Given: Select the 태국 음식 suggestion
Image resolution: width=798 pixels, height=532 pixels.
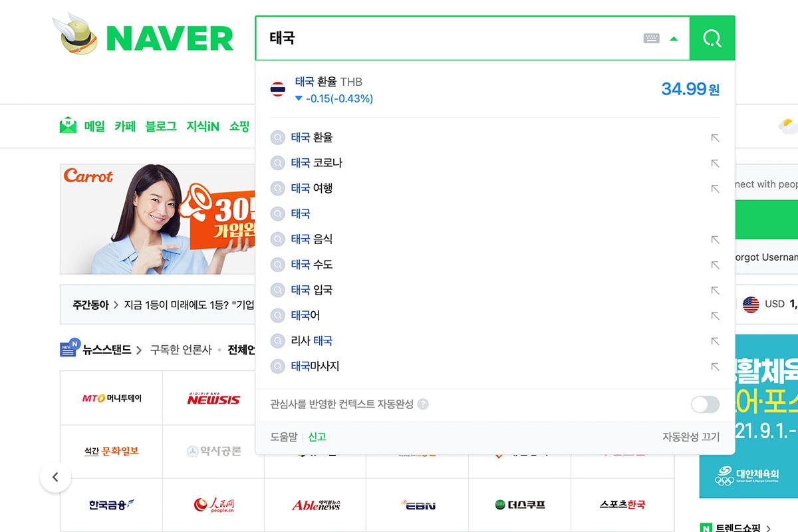Looking at the screenshot, I should click(x=312, y=239).
